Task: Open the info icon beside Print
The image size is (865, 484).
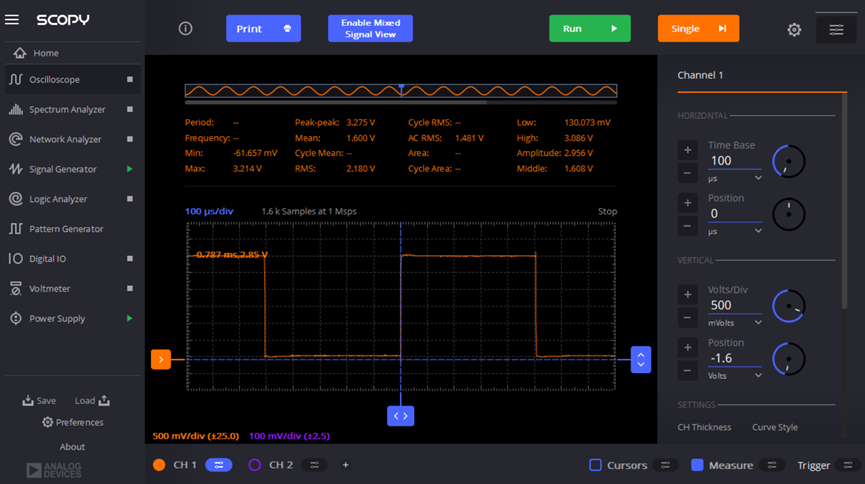Action: coord(185,28)
